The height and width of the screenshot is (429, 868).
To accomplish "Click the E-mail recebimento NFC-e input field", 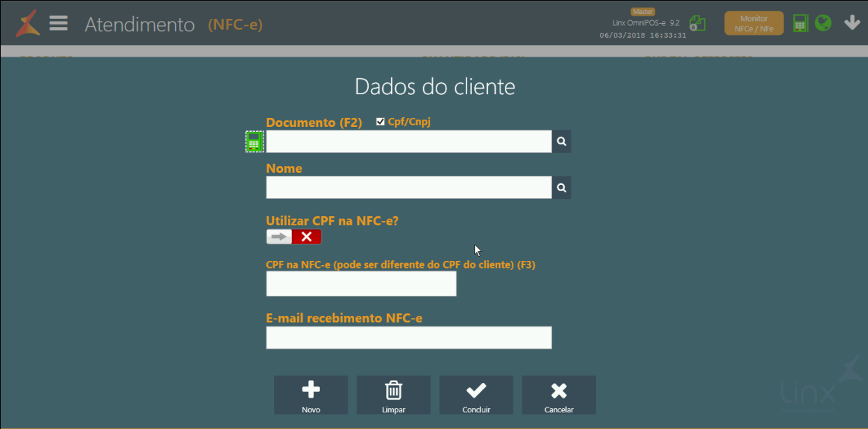I will point(409,337).
